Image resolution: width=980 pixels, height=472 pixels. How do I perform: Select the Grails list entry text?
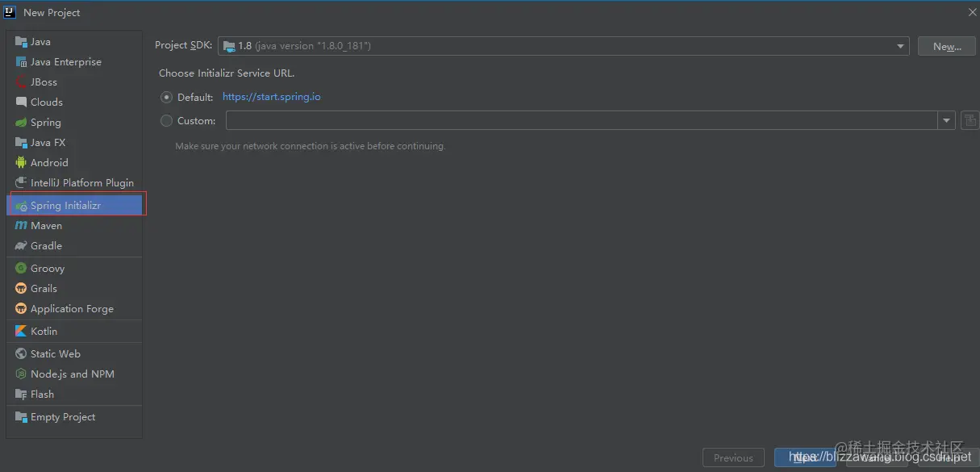(44, 289)
